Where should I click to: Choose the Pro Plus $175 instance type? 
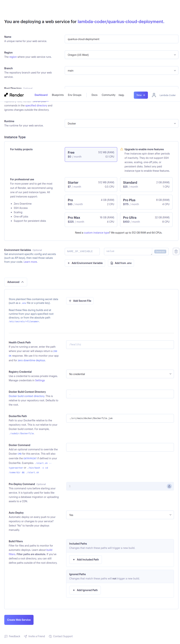click(x=146, y=202)
